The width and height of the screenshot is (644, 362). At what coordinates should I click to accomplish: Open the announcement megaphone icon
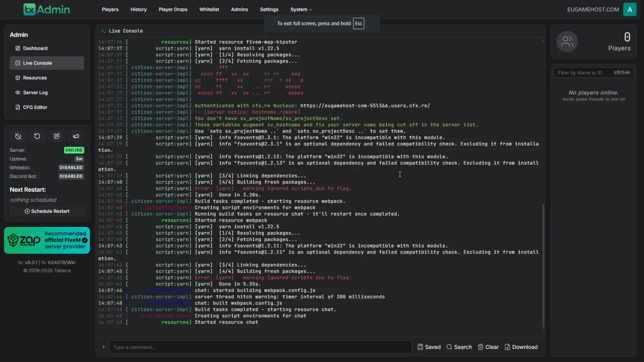coord(76,136)
